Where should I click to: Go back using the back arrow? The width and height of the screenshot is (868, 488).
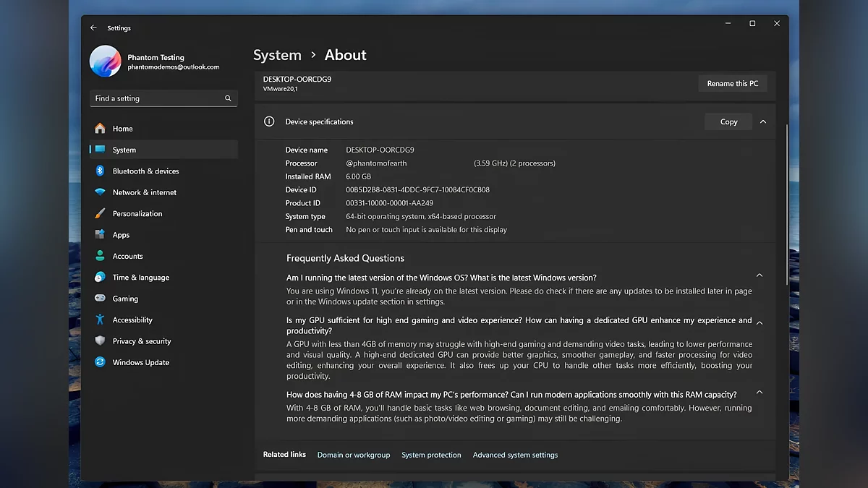click(x=93, y=28)
